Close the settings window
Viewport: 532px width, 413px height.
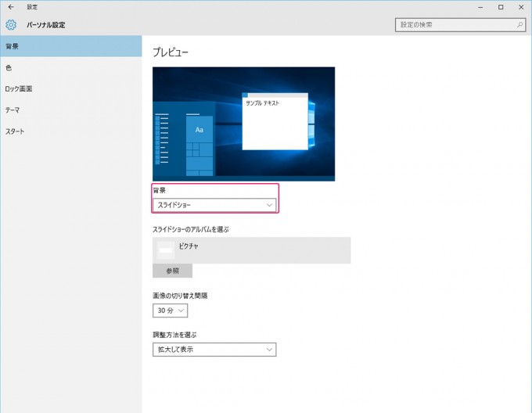pos(521,7)
